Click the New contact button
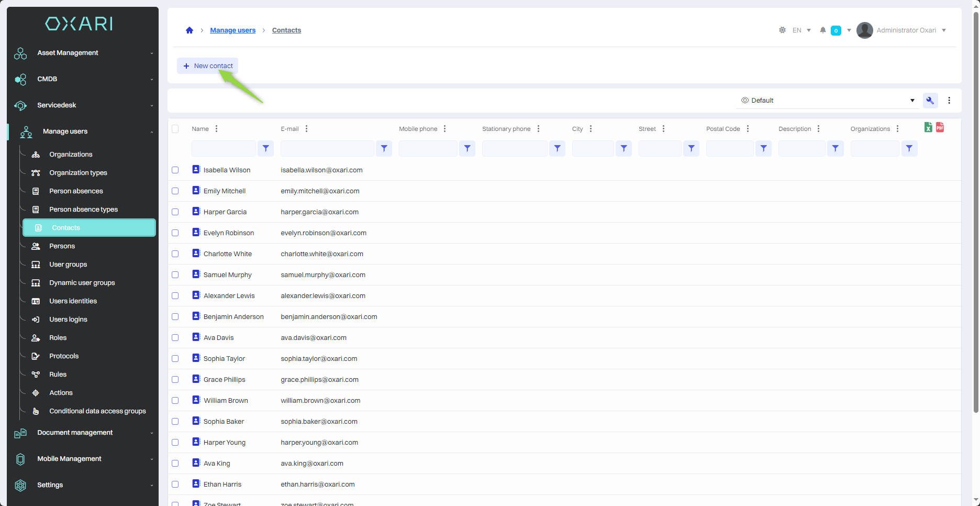This screenshot has width=980, height=506. (x=208, y=66)
